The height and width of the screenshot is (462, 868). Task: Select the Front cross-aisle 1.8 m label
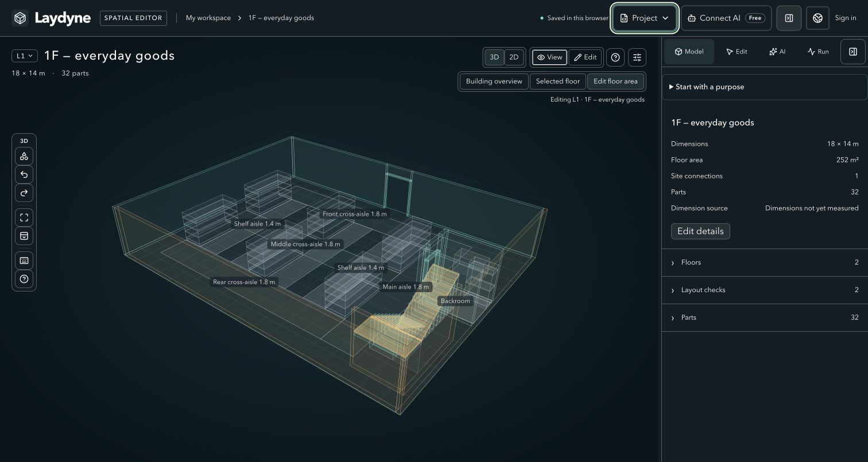[x=355, y=214]
